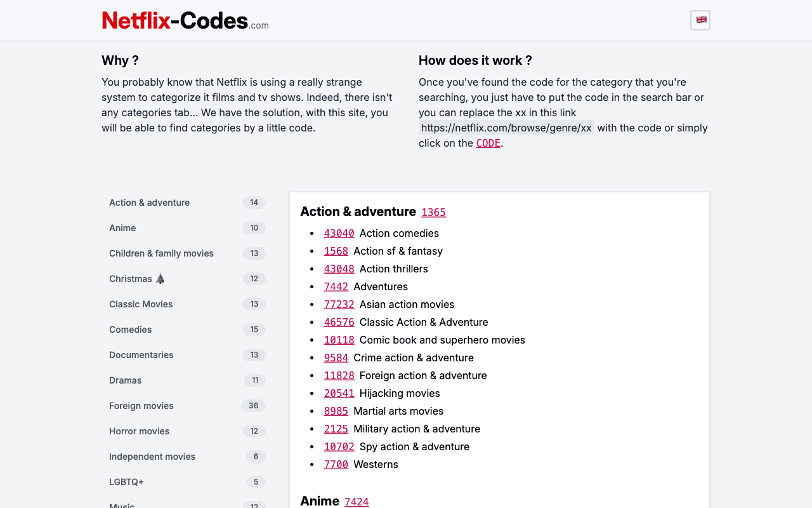Jump to Dramas category in sidebar
This screenshot has width=812, height=508.
187,380
